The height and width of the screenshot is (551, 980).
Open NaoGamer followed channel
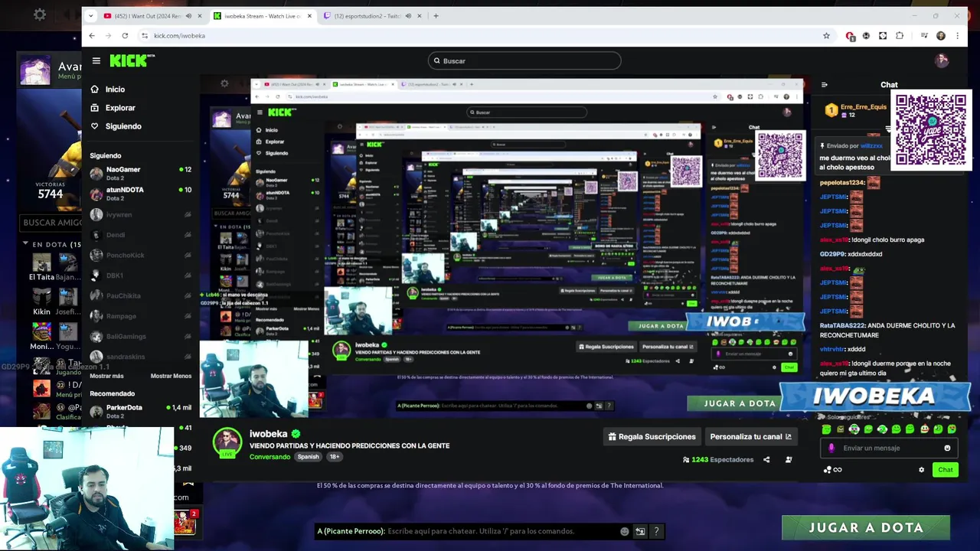click(141, 173)
